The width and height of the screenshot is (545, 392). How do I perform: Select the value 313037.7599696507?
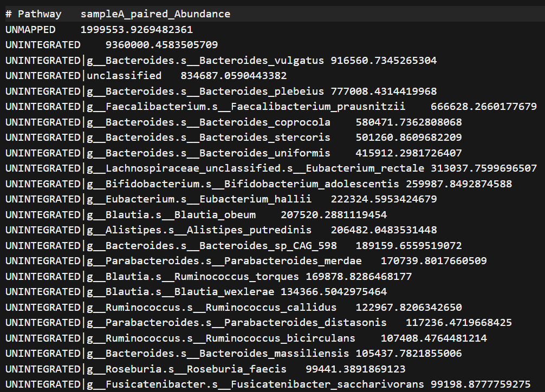click(x=484, y=168)
